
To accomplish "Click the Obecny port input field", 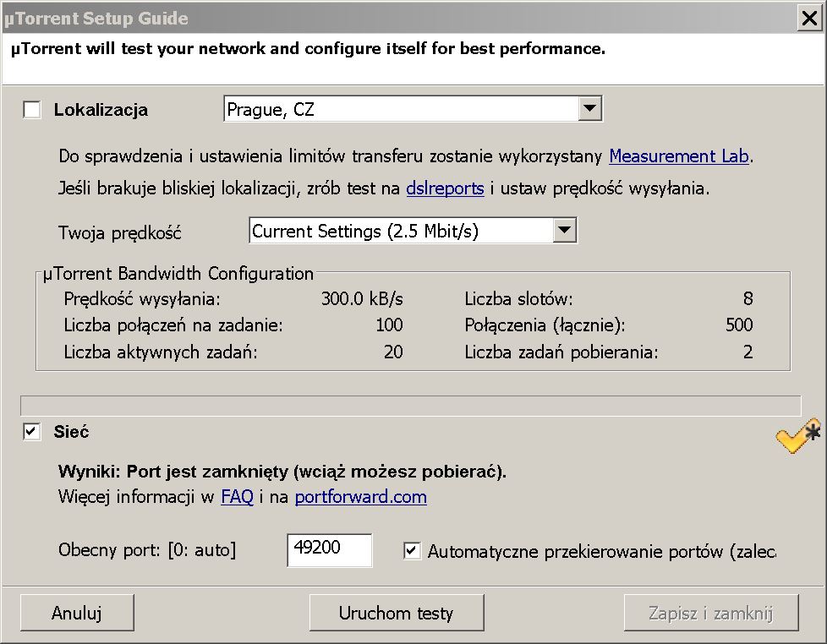I will pyautogui.click(x=330, y=549).
